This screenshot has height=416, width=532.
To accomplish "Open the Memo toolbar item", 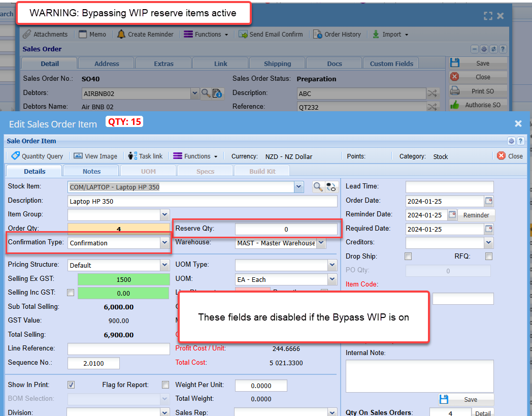I will coord(92,35).
